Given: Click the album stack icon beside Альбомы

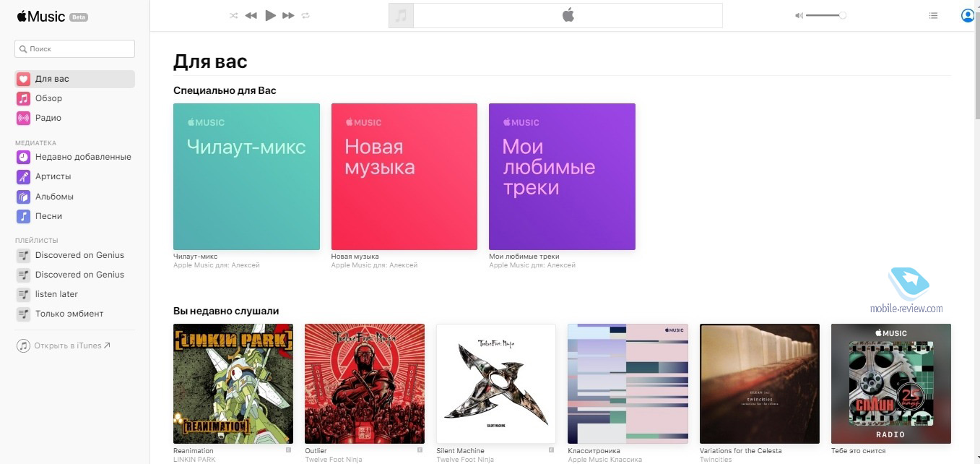Looking at the screenshot, I should pos(24,197).
